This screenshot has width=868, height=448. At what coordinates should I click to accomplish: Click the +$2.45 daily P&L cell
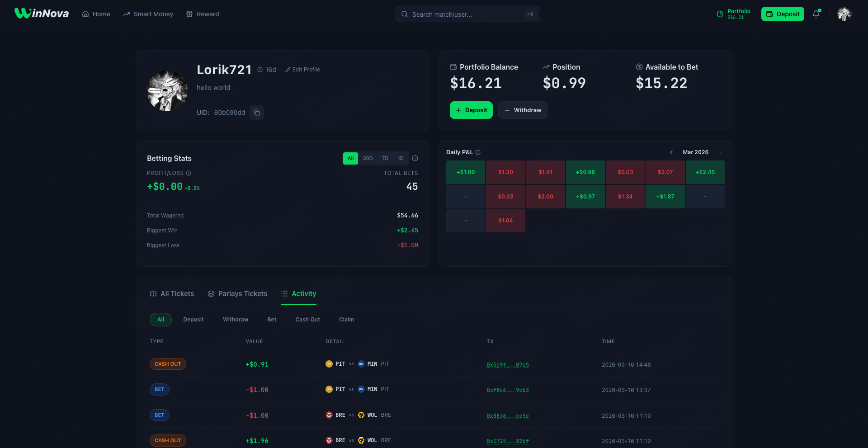pyautogui.click(x=705, y=172)
